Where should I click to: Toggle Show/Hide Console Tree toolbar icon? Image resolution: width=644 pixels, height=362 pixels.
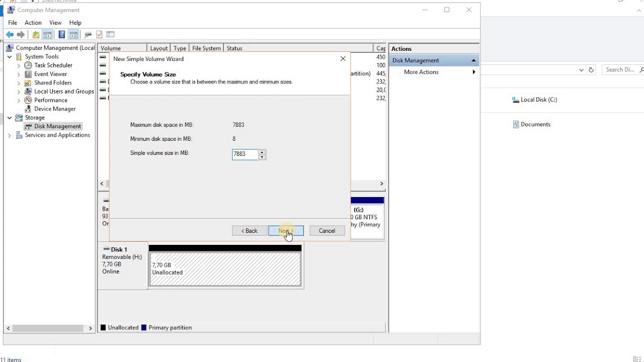pyautogui.click(x=47, y=35)
